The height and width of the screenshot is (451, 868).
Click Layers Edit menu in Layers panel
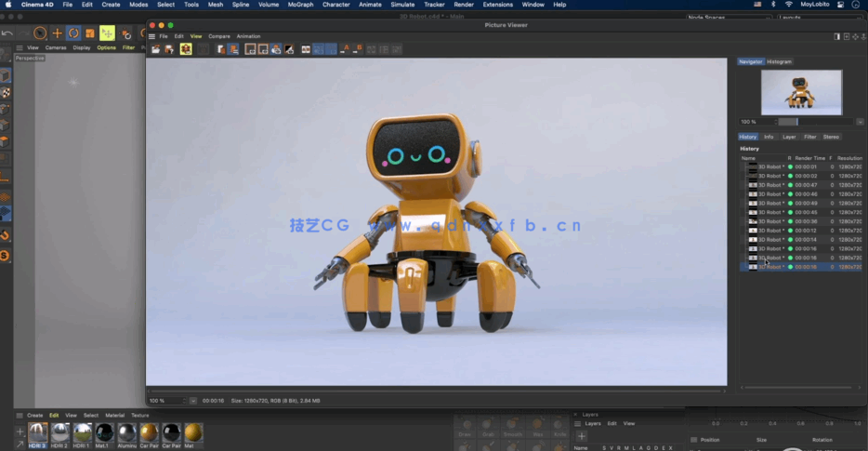(x=612, y=423)
